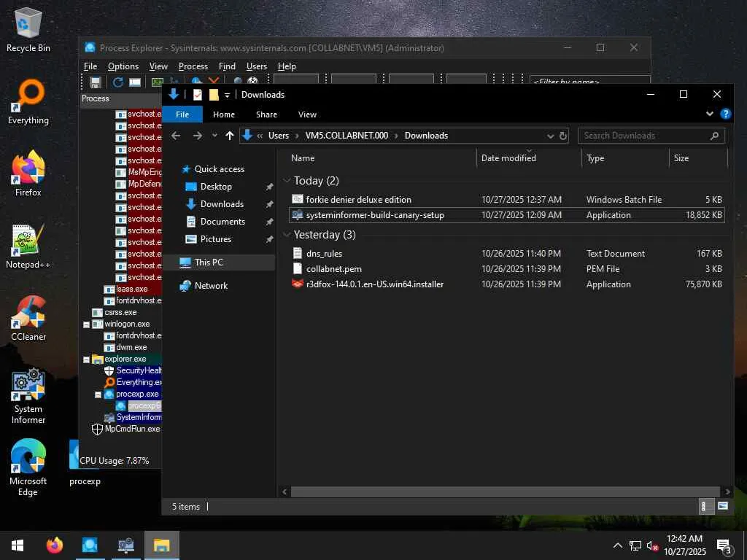Collapse the Today (2) group
This screenshot has height=560, width=747.
pyautogui.click(x=287, y=181)
